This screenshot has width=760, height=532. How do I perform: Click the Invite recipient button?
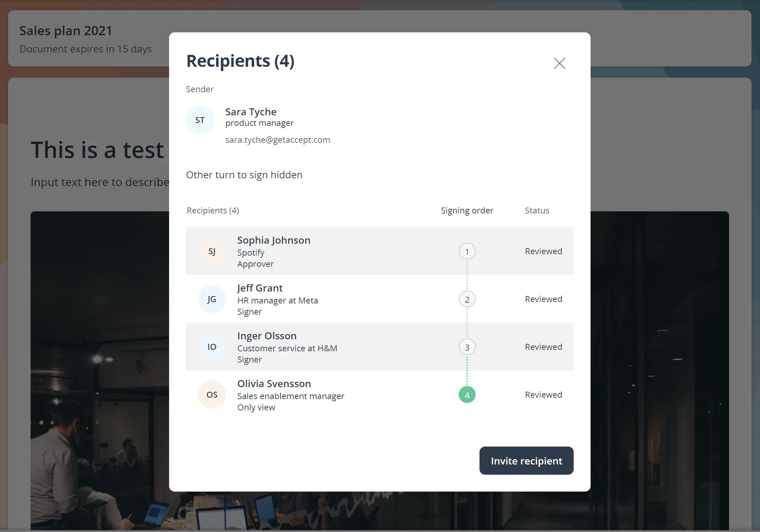tap(526, 461)
